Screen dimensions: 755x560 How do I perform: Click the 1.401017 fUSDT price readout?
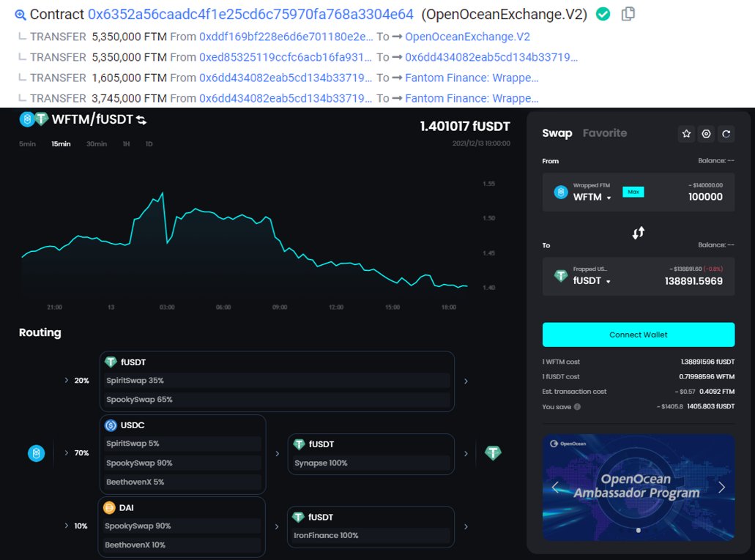click(x=465, y=127)
